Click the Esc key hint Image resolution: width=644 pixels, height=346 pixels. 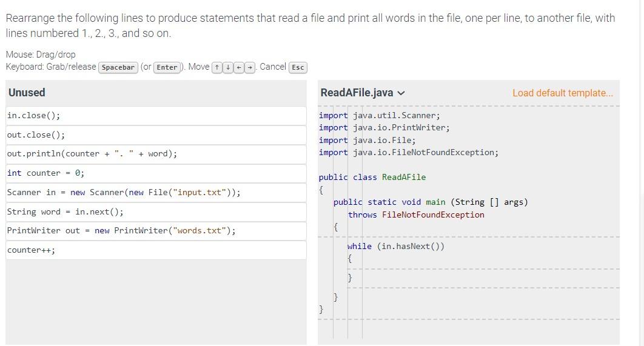298,67
